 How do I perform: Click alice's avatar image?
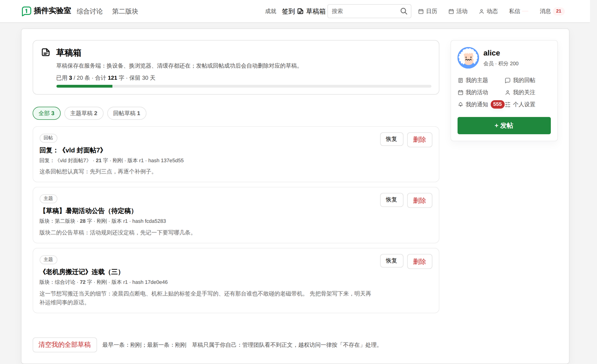(468, 58)
